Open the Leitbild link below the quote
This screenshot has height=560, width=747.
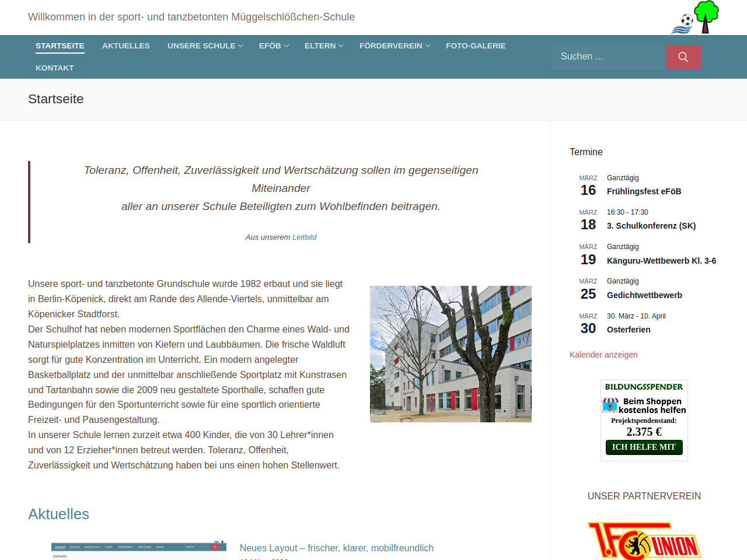304,237
